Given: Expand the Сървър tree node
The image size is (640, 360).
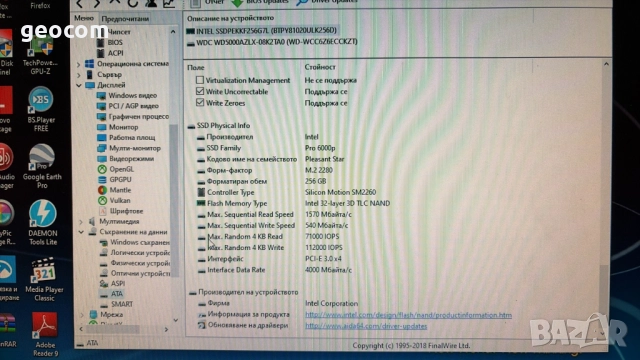Looking at the screenshot, I should tap(78, 75).
